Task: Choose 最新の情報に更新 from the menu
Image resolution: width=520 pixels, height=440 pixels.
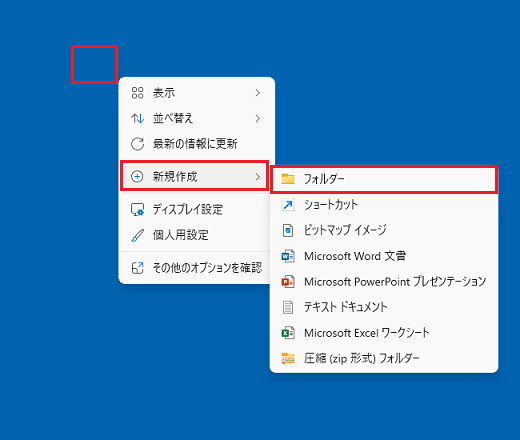Action: coord(197,144)
